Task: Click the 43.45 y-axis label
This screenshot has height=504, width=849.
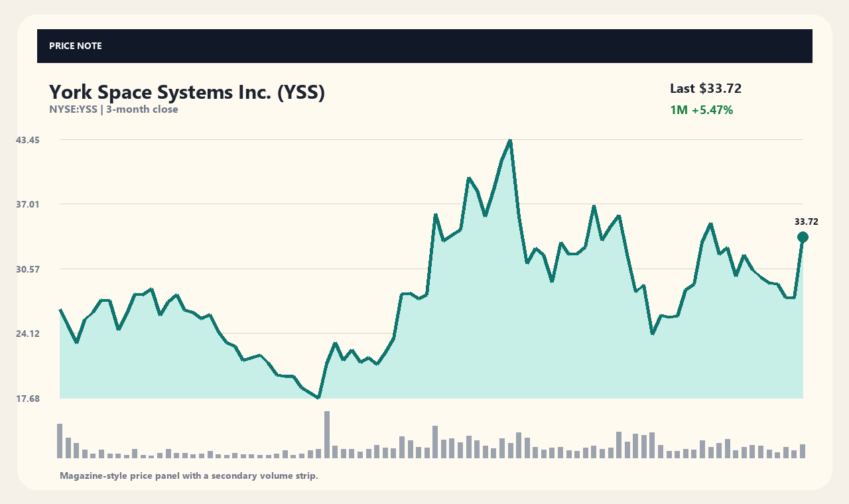Action: click(x=28, y=140)
